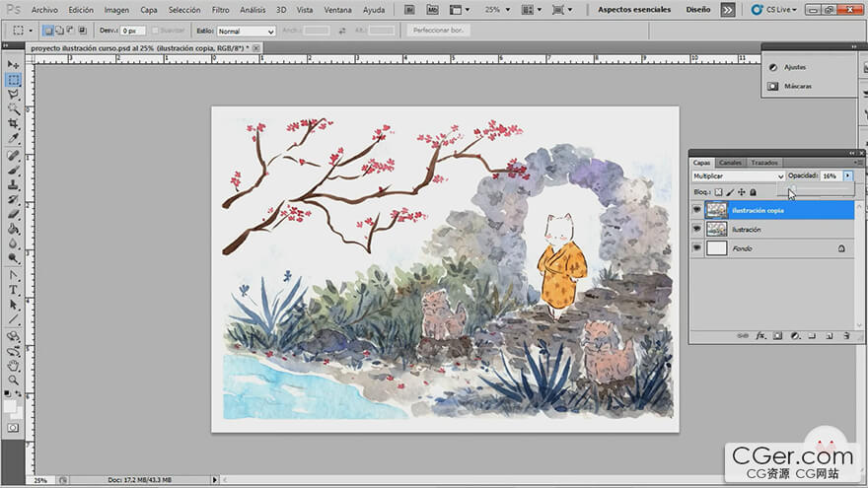This screenshot has height=488, width=868.
Task: Select the Move tool
Action: [x=14, y=64]
